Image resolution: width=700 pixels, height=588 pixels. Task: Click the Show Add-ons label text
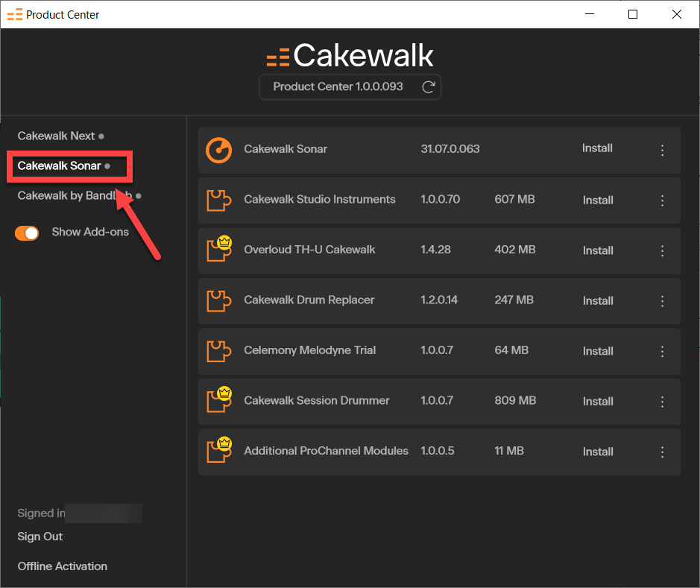click(x=90, y=232)
